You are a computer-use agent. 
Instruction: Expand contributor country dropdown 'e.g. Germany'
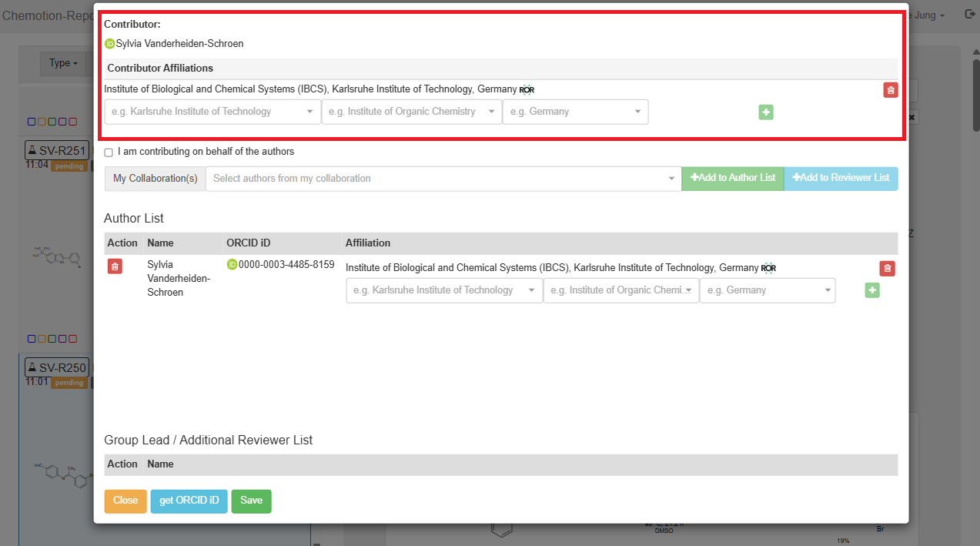pyautogui.click(x=575, y=112)
